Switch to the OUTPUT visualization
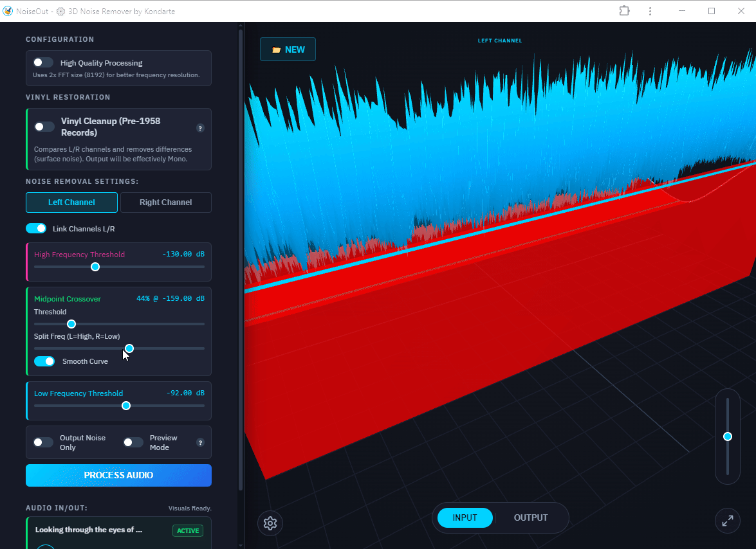Viewport: 756px width, 549px height. pyautogui.click(x=531, y=517)
